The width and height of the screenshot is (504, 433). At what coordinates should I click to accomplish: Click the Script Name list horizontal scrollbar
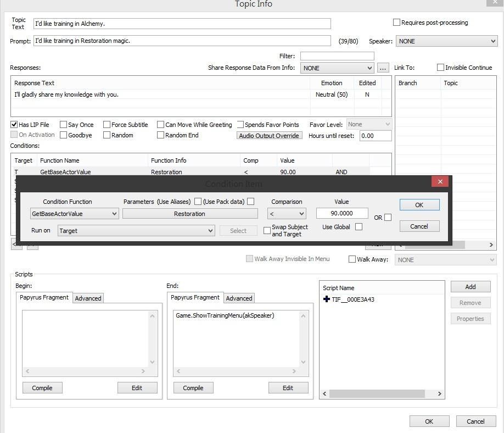coord(382,393)
